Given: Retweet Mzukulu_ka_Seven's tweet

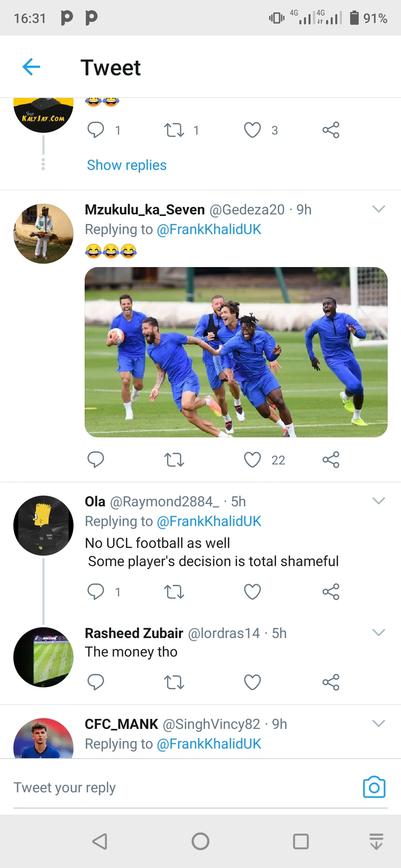Looking at the screenshot, I should click(174, 460).
